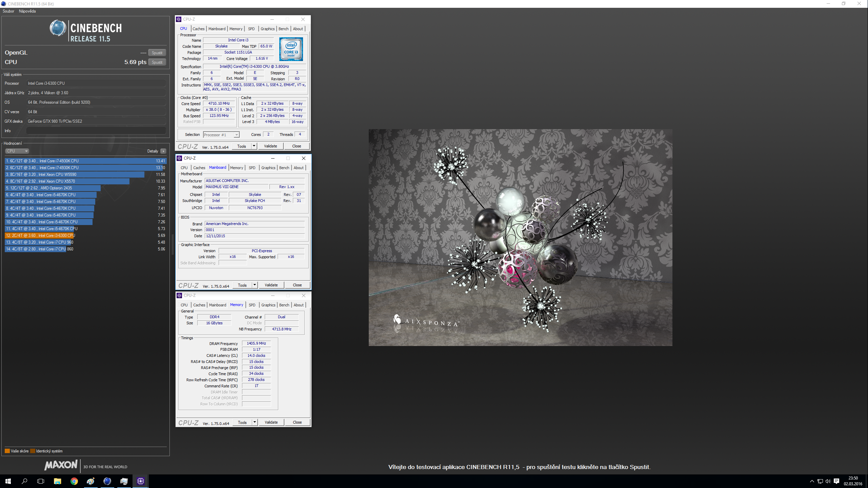Screen dimensions: 868x488
Task: Click the Procesor field Intel Core i3-6300
Action: pyautogui.click(x=96, y=83)
